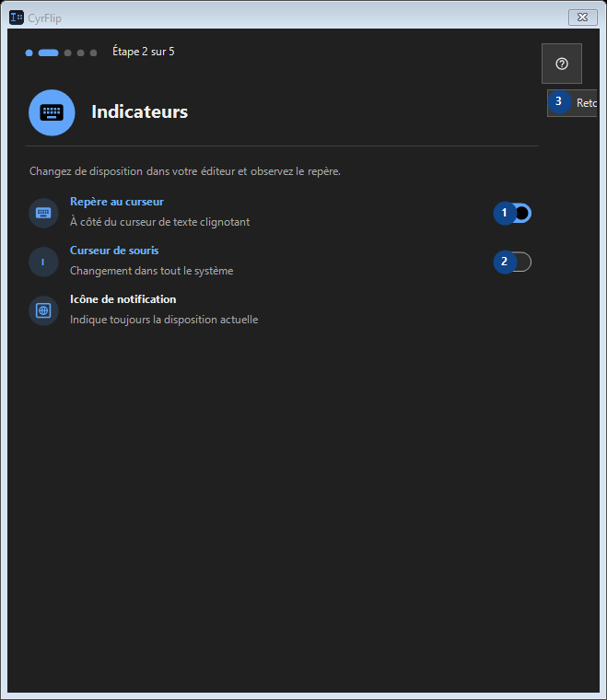
Task: Click the Étape 2 sur 5 label
Action: [x=144, y=52]
